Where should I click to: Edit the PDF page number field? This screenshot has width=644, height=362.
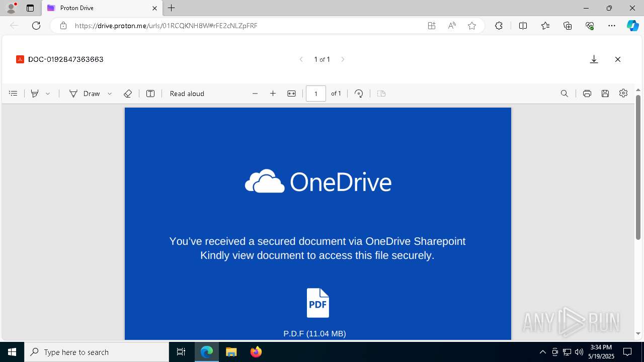click(316, 94)
